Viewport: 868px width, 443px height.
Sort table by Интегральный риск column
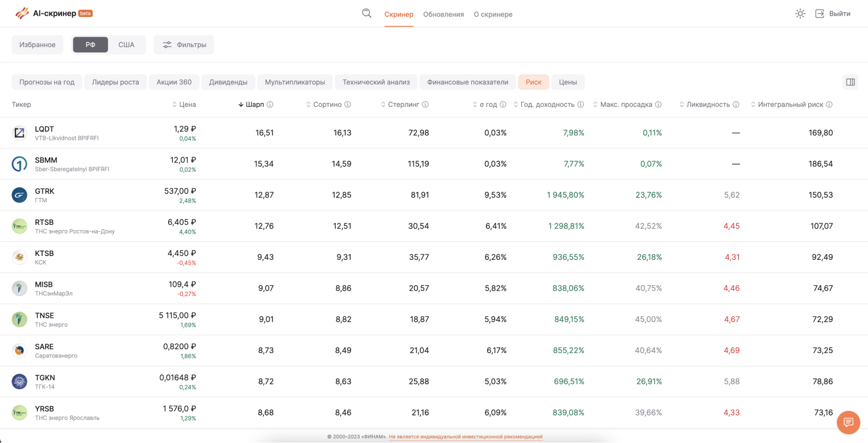pyautogui.click(x=787, y=105)
